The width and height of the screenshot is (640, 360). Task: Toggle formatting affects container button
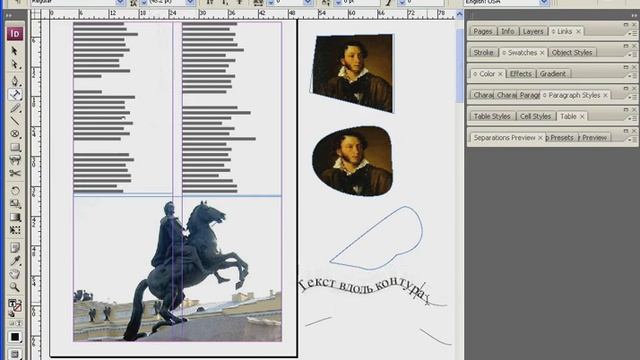[11, 323]
